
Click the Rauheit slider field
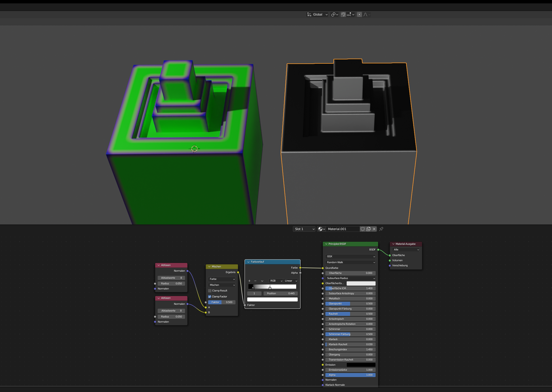tap(350, 314)
